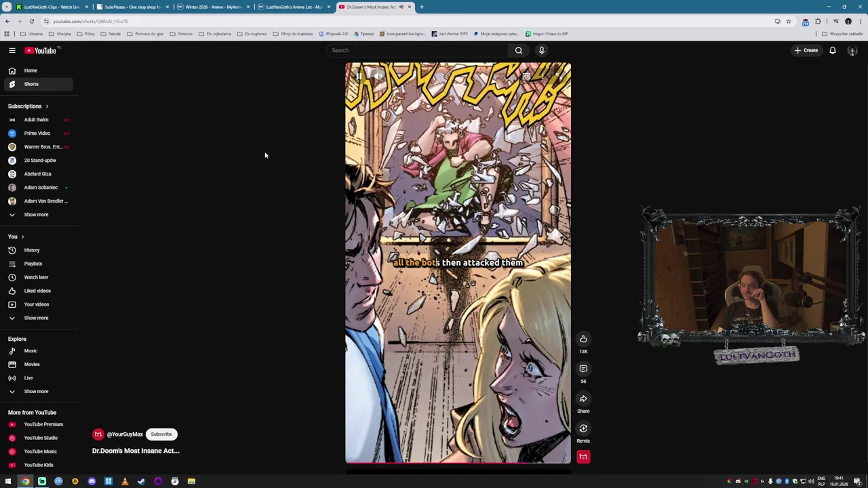This screenshot has width=868, height=488.
Task: Open YouTube Music link
Action: 40,451
